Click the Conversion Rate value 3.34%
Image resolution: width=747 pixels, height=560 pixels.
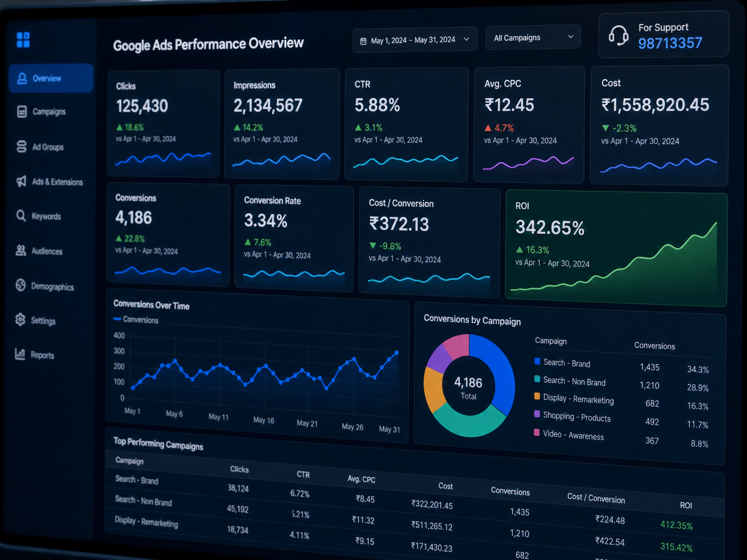click(266, 221)
